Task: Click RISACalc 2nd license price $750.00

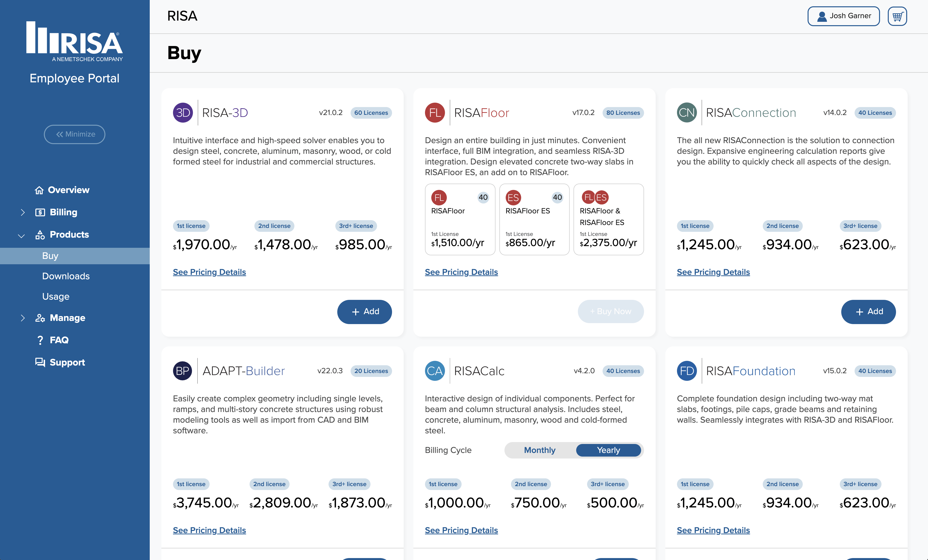Action: 539,503
